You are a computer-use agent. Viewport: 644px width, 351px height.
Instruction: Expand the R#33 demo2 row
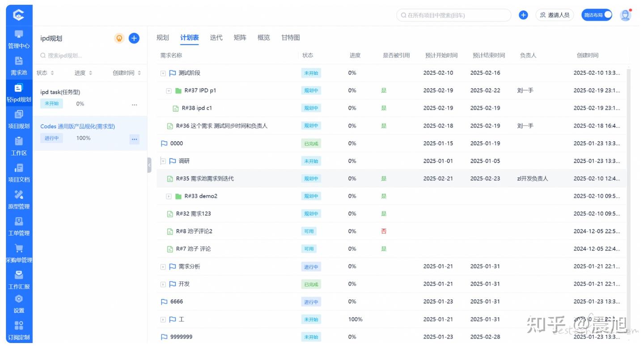pos(169,196)
